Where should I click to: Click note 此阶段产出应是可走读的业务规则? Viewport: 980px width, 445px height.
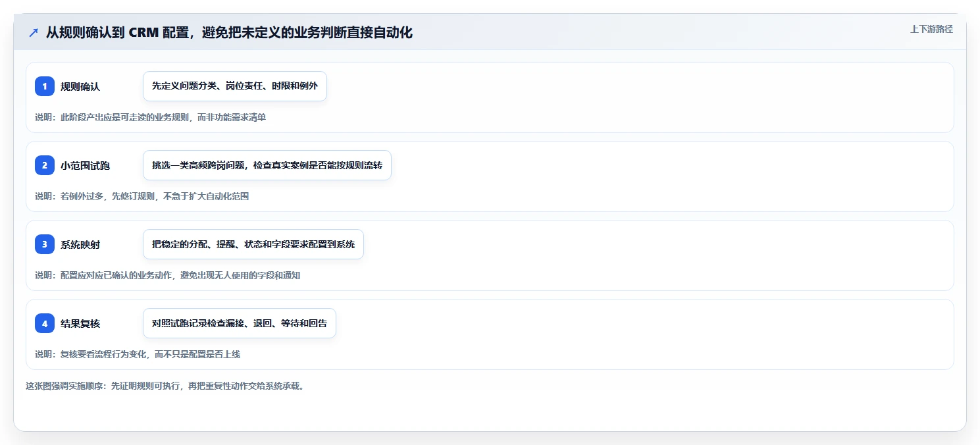[x=150, y=117]
